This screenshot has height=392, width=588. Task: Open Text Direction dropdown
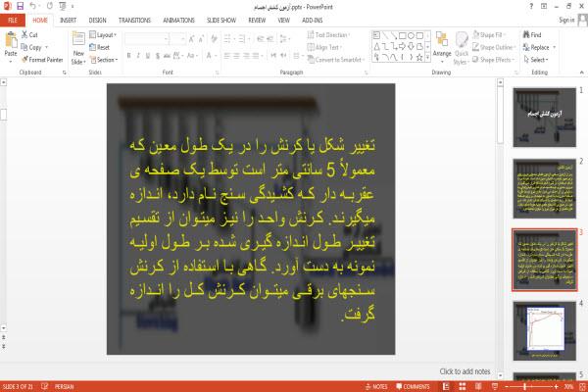pyautogui.click(x=329, y=35)
